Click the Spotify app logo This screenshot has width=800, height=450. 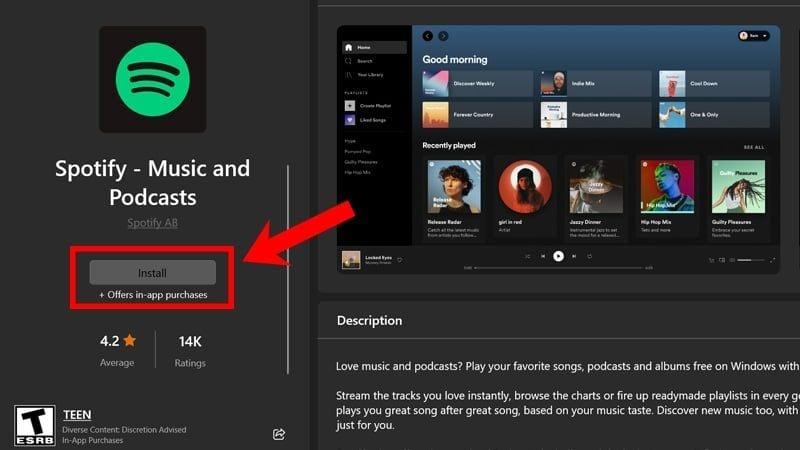153,80
